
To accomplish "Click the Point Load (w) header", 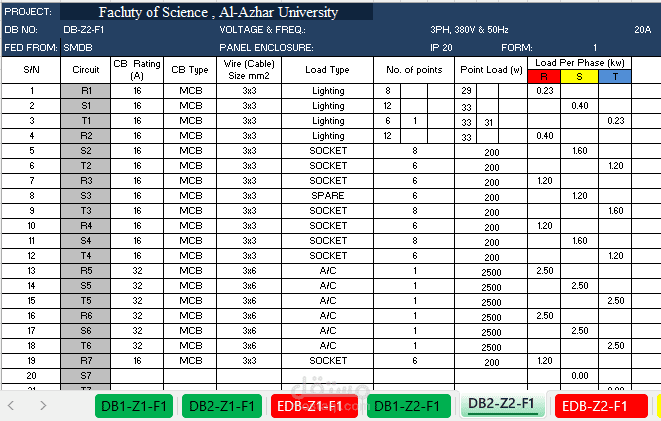I will pyautogui.click(x=491, y=70).
